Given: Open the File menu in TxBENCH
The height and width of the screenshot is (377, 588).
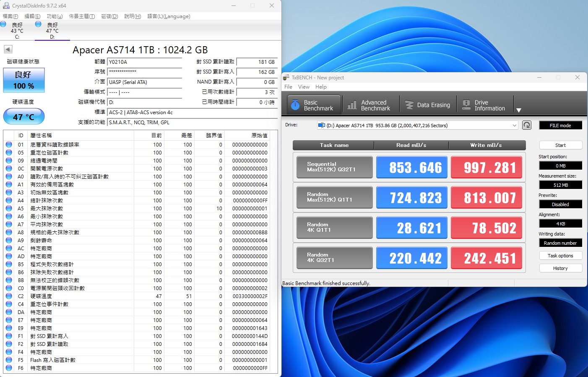Looking at the screenshot, I should (x=288, y=87).
